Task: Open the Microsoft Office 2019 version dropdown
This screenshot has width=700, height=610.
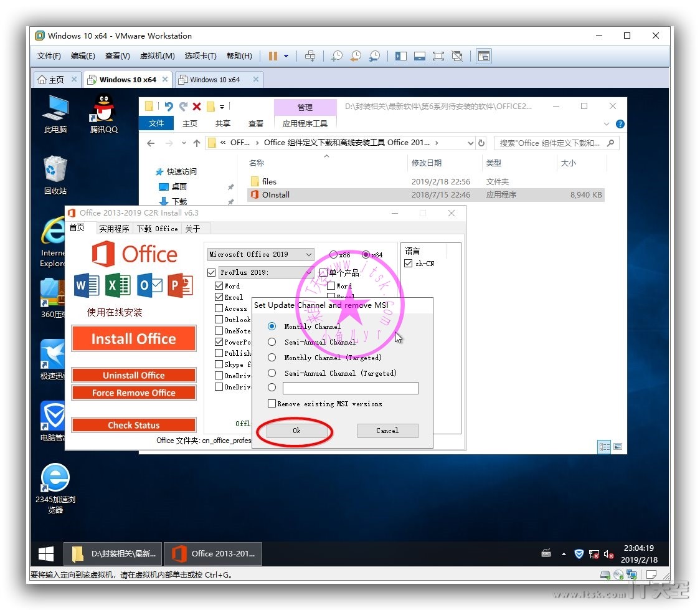Action: click(261, 254)
